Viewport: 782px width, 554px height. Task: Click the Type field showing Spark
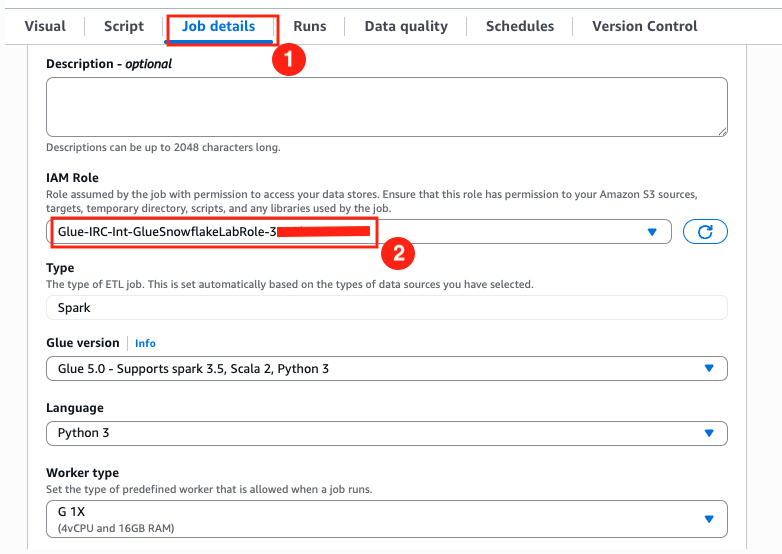click(x=386, y=308)
